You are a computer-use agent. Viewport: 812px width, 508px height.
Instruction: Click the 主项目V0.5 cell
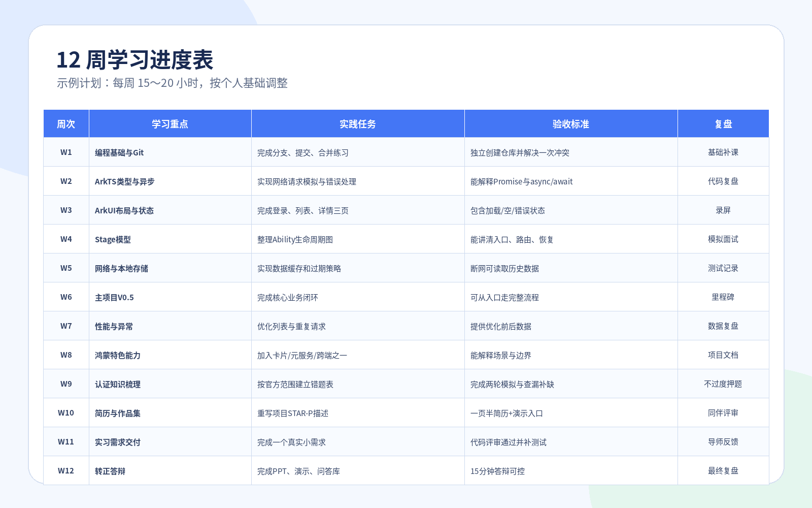tap(170, 297)
